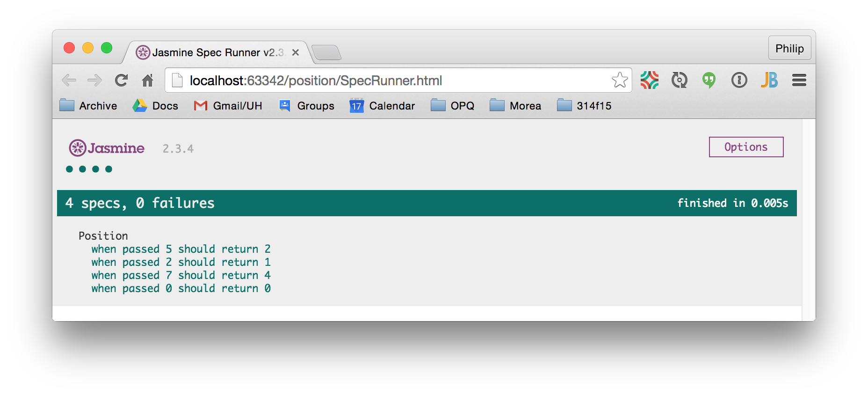This screenshot has width=868, height=396.
Task: Click the red close window button
Action: 69,48
